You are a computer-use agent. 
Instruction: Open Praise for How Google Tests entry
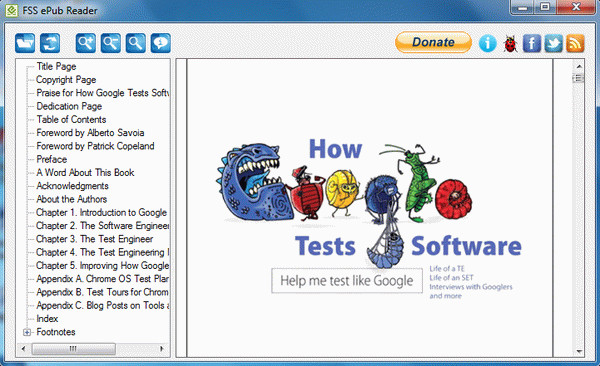pyautogui.click(x=103, y=93)
